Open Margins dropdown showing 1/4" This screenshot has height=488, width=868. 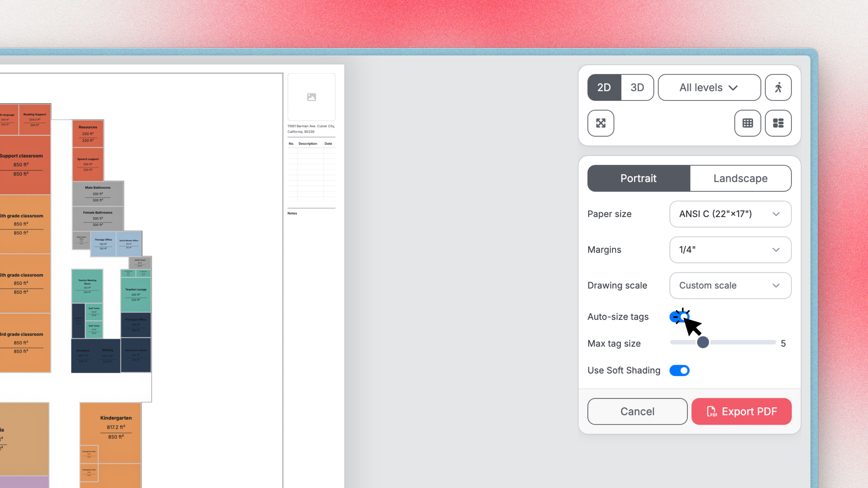coord(730,250)
